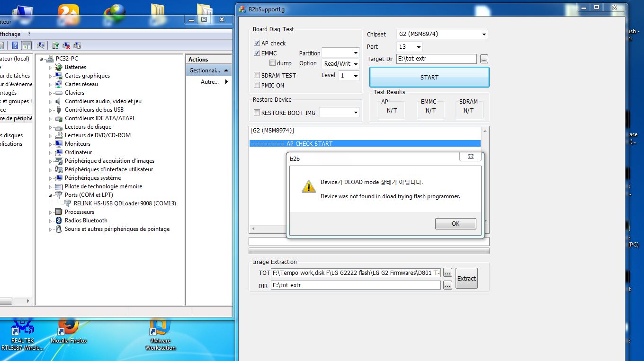644x361 pixels.
Task: Select Périphériques d'interface utilisateur row
Action: click(x=109, y=169)
